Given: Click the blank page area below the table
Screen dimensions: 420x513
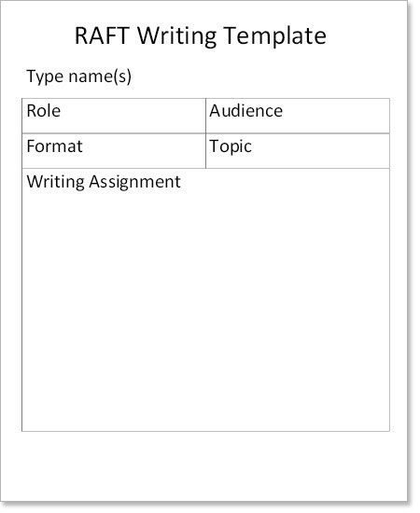Looking at the screenshot, I should [205, 464].
